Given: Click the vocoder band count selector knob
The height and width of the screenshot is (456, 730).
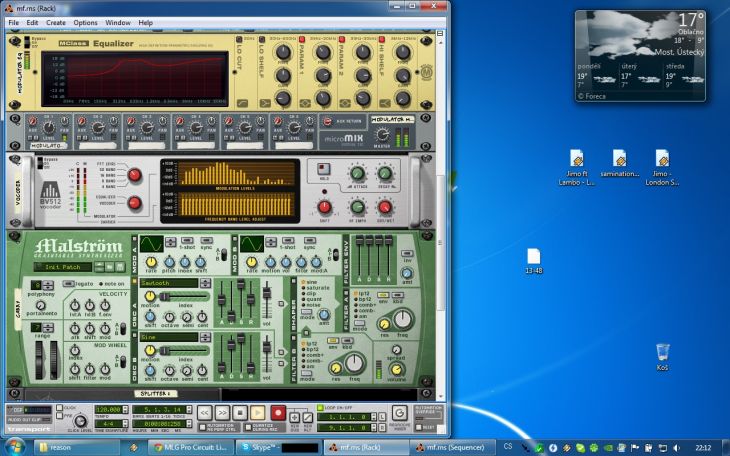Looking at the screenshot, I should coord(135,176).
